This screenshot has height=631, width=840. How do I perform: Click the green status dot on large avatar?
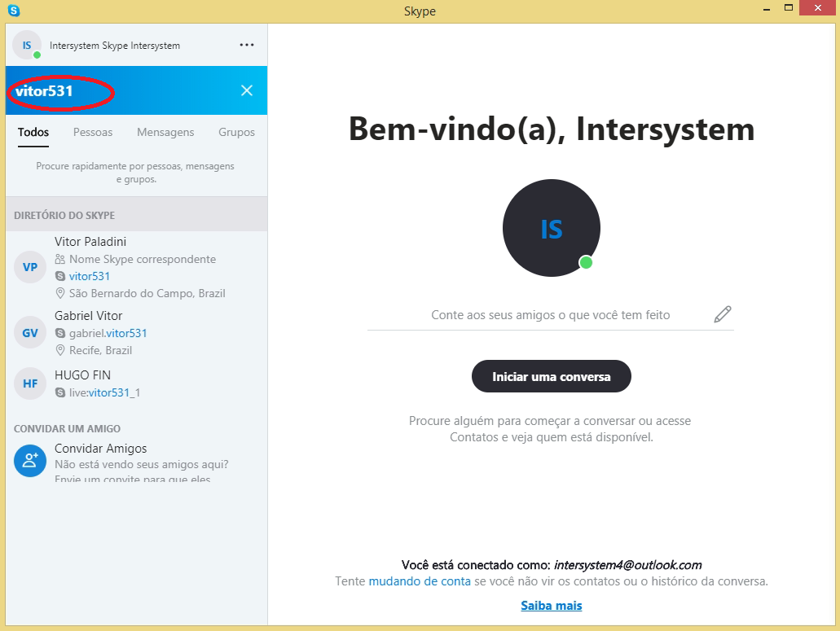[586, 262]
